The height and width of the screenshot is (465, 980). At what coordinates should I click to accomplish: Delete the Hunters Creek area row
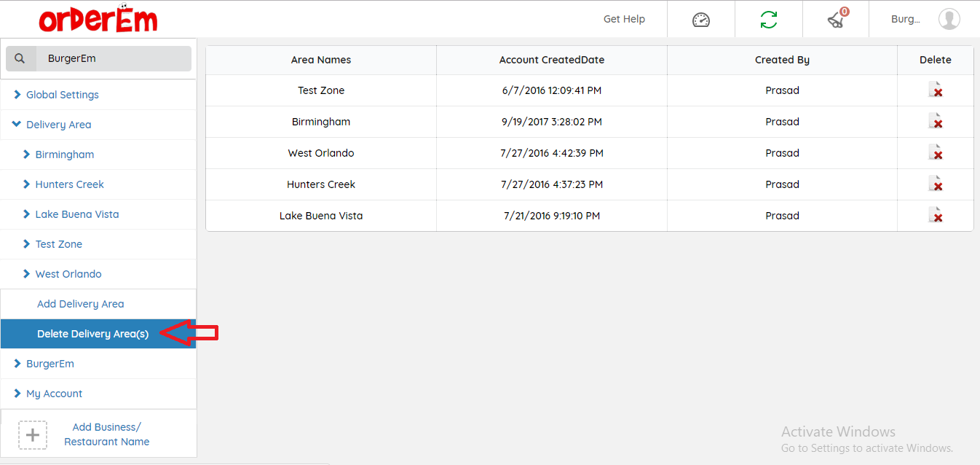[935, 184]
